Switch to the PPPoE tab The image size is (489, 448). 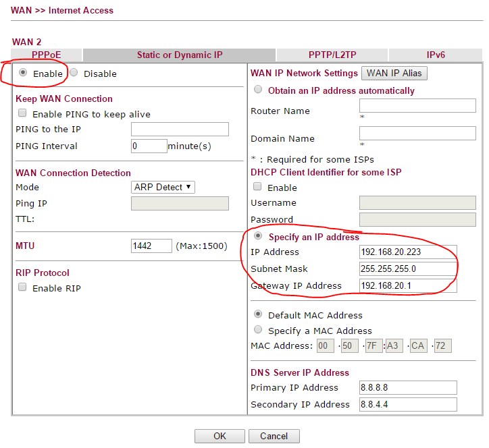tap(47, 55)
